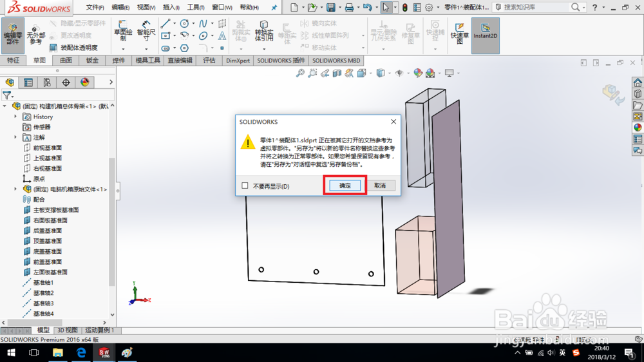
Task: Open the PropertyManager tab icon
Action: (28, 82)
